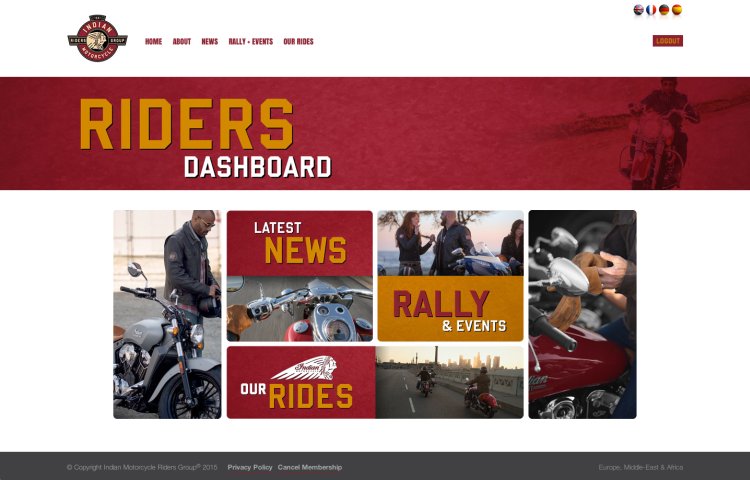
Task: Select the French flag language icon
Action: point(651,10)
